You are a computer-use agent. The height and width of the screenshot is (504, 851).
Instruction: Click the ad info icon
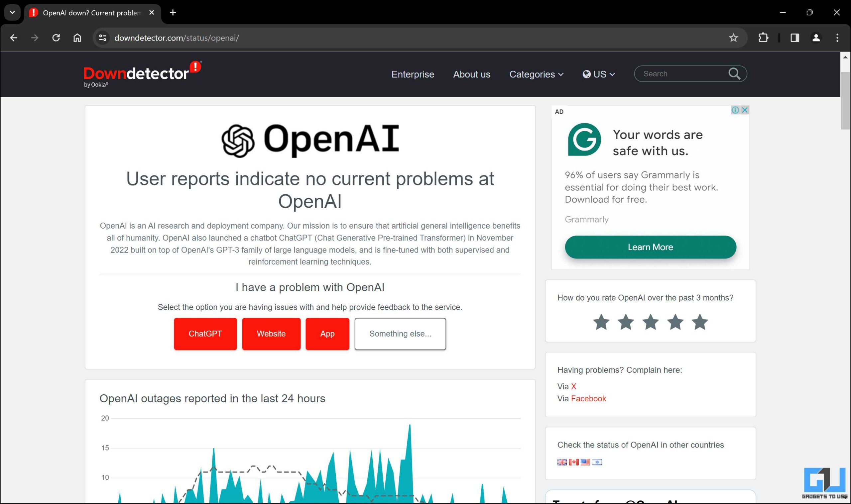coord(735,110)
